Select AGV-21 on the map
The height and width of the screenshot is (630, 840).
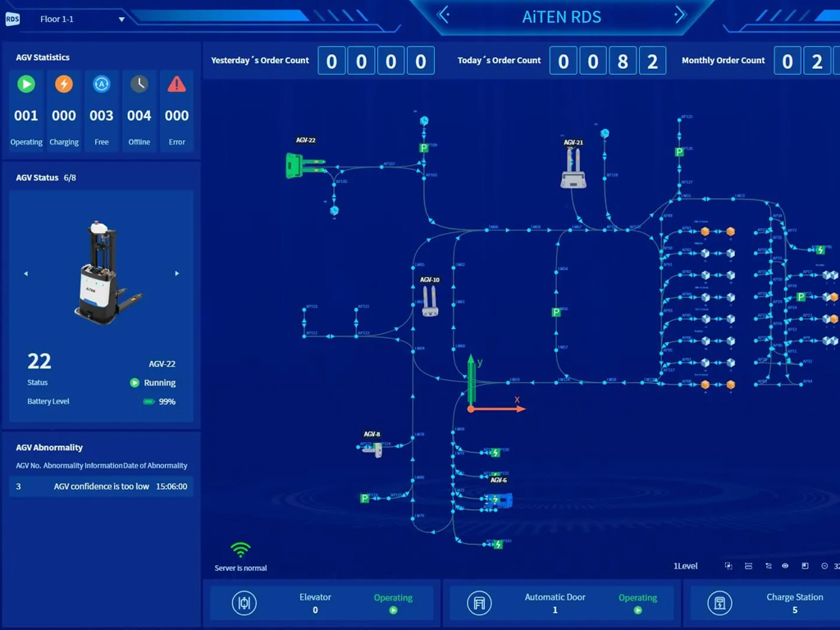(x=573, y=170)
